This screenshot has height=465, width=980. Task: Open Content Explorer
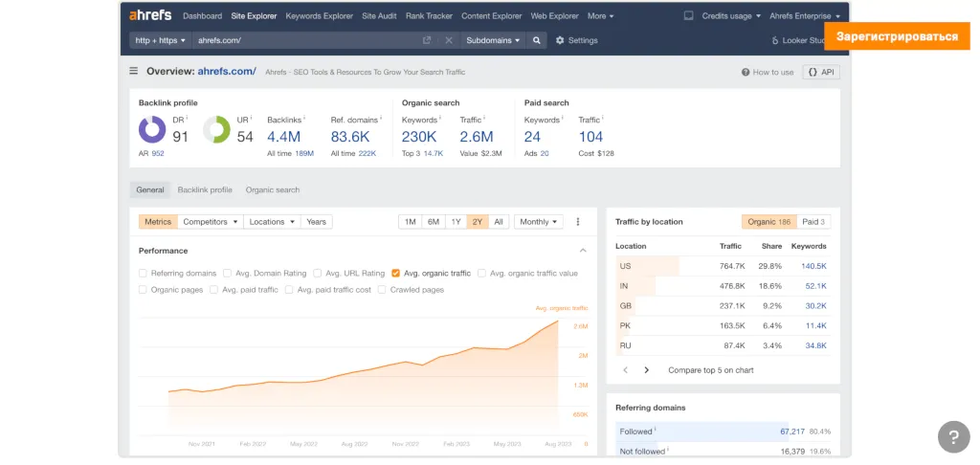pyautogui.click(x=492, y=15)
